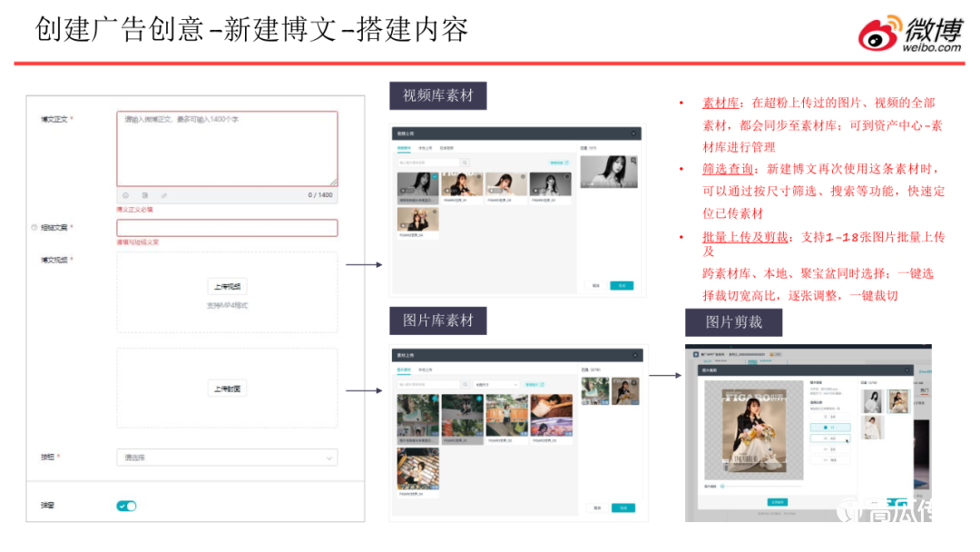Close the video upload dialog
The height and width of the screenshot is (552, 980).
point(633,133)
